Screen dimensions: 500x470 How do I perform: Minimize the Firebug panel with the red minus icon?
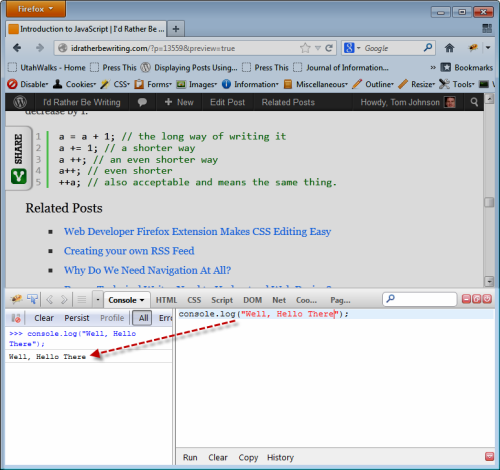pos(466,299)
